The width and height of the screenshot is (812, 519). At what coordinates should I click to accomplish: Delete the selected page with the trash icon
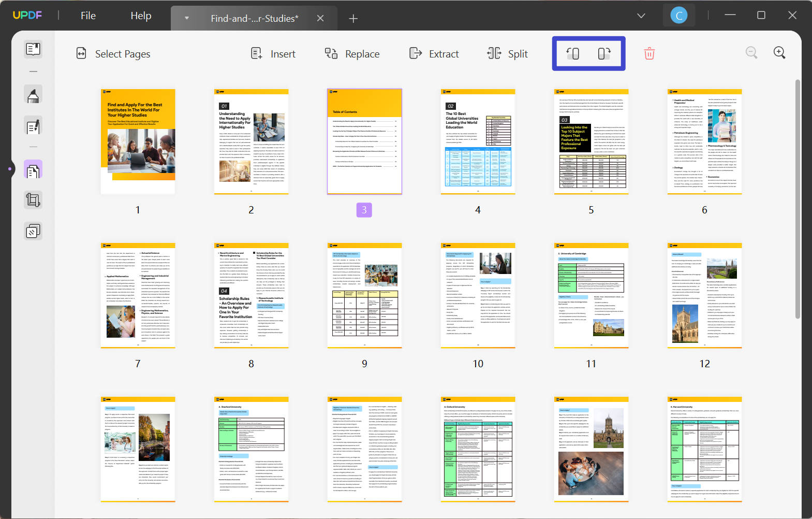[649, 53]
